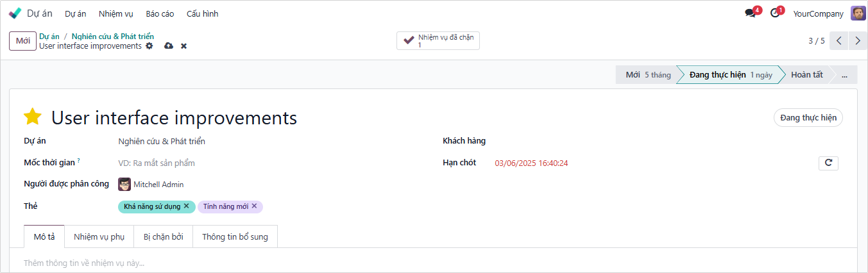
Task: Toggle the Đang thực hiện state button
Action: click(808, 118)
